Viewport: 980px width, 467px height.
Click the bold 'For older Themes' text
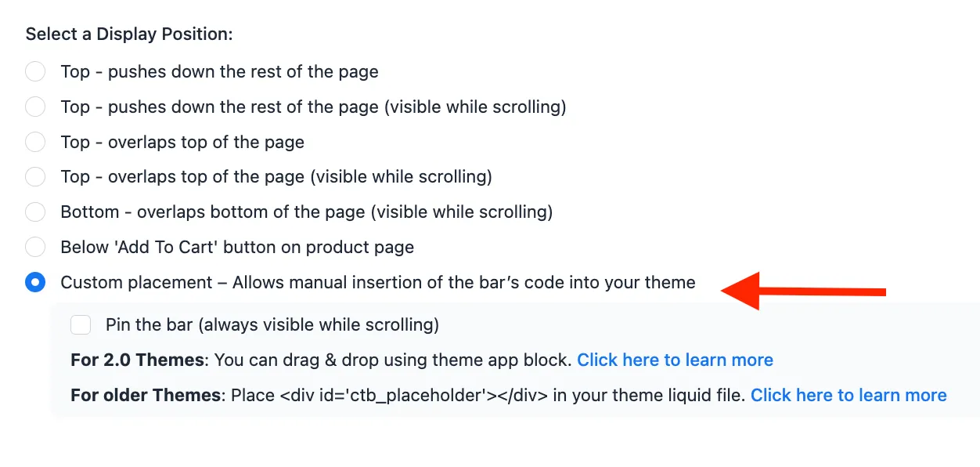tap(146, 395)
